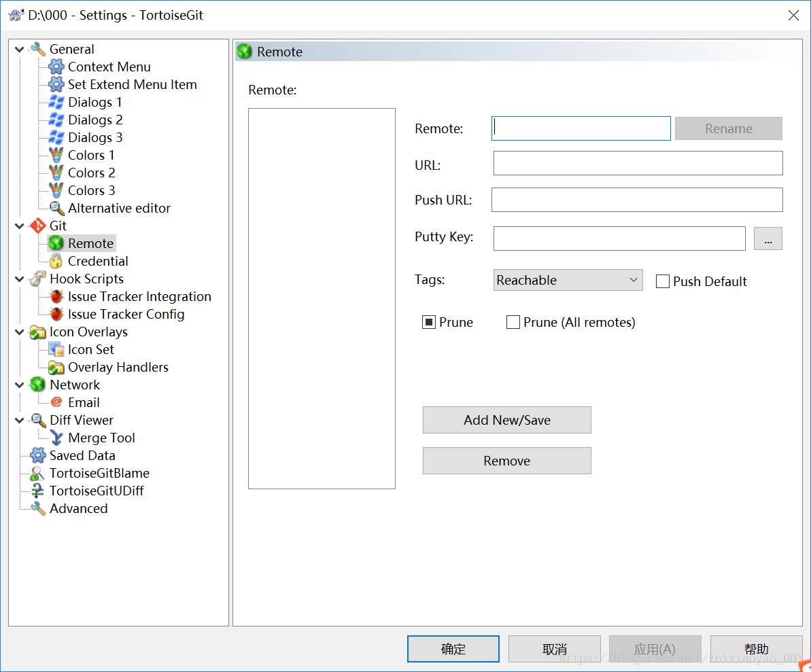The width and height of the screenshot is (811, 672).
Task: Click the TortoiseGitUDiff icon
Action: [x=38, y=491]
